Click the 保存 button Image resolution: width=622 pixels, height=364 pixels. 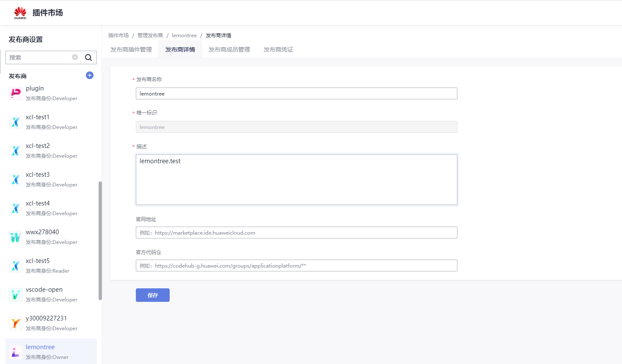click(153, 295)
